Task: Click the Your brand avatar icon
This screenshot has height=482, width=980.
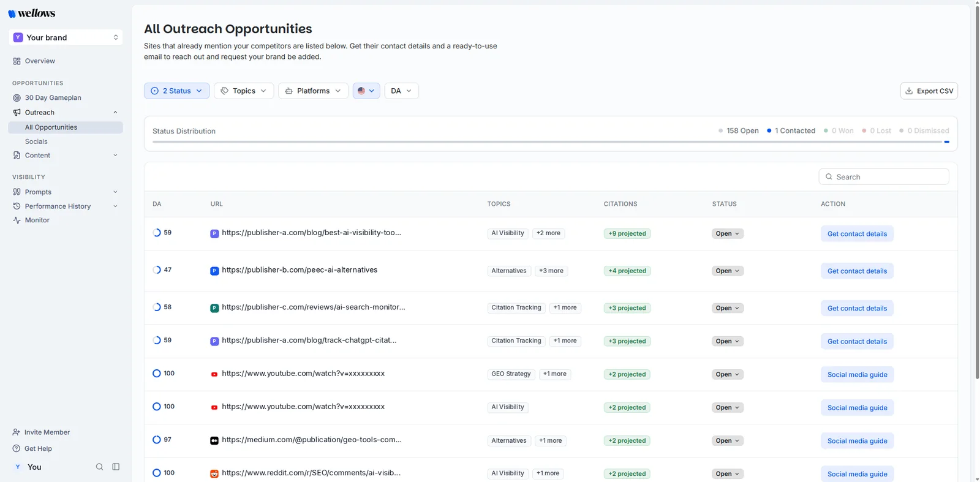Action: tap(18, 37)
